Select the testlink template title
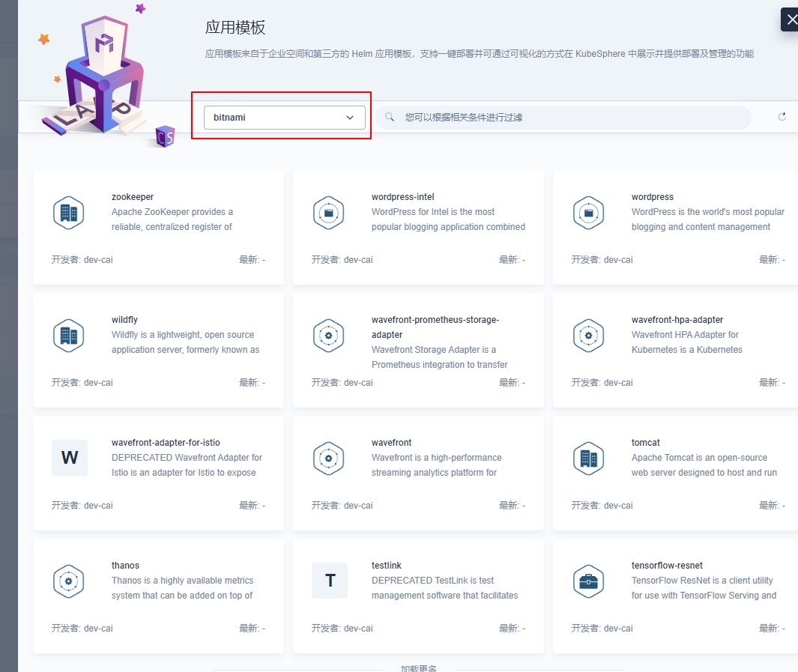Image resolution: width=798 pixels, height=672 pixels. click(x=387, y=565)
